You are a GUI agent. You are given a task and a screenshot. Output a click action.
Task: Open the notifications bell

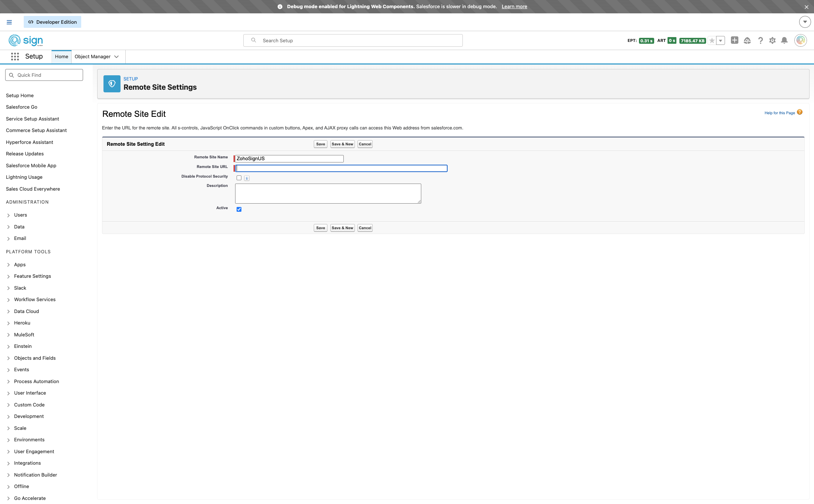(x=784, y=40)
